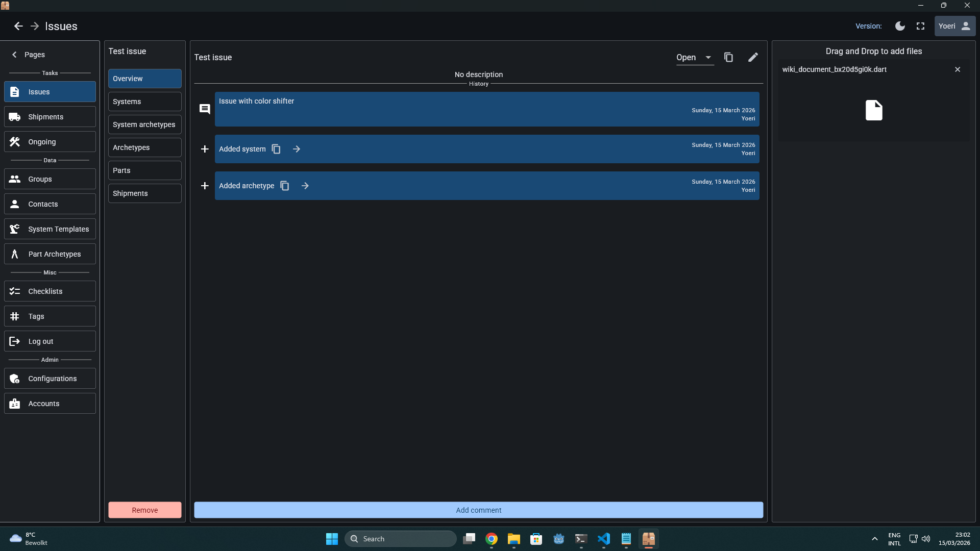Open the attached dart file thumbnail
980x551 pixels.
[873, 110]
